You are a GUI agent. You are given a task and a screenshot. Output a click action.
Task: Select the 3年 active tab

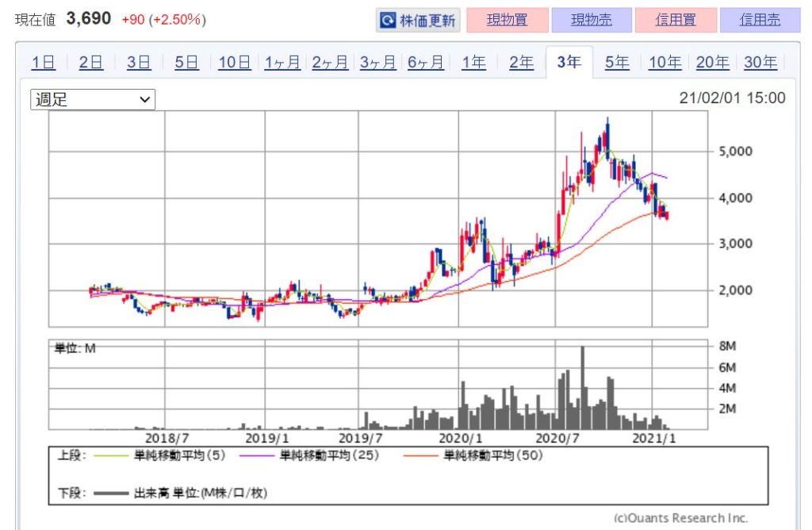coord(569,63)
